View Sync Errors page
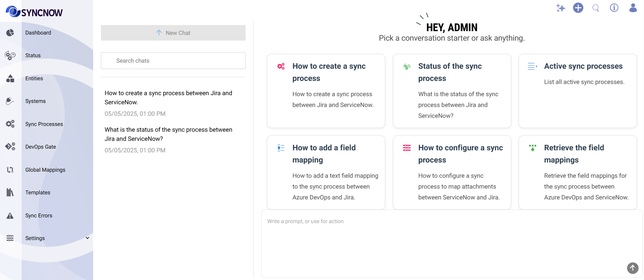This screenshot has width=644, height=280. pos(39,215)
